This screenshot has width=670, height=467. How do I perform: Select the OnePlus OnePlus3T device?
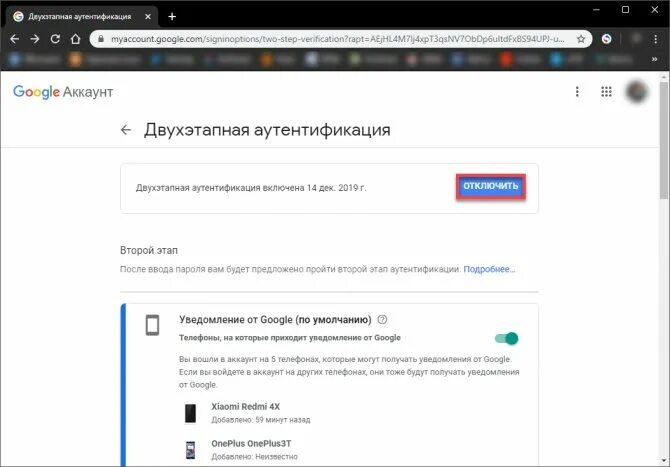[251, 444]
